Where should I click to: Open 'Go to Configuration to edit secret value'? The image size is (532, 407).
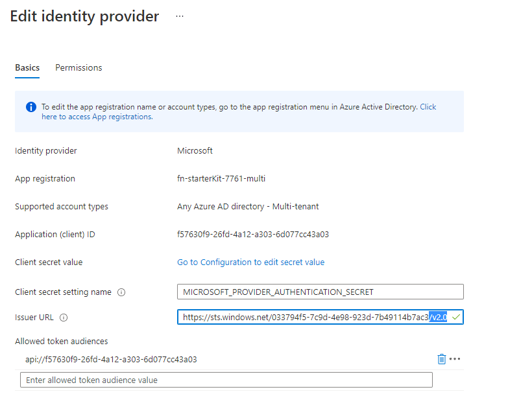pyautogui.click(x=250, y=262)
